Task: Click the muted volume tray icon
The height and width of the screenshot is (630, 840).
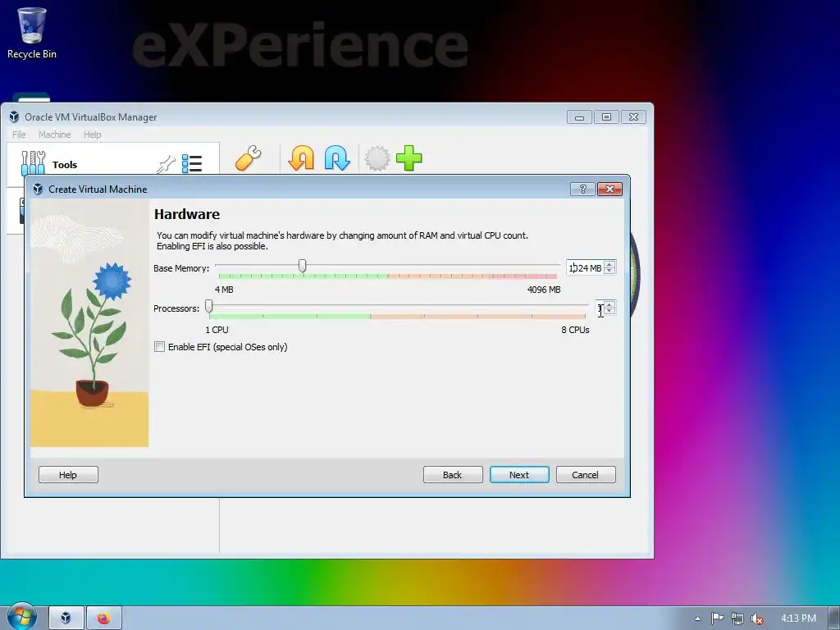Action: [757, 619]
